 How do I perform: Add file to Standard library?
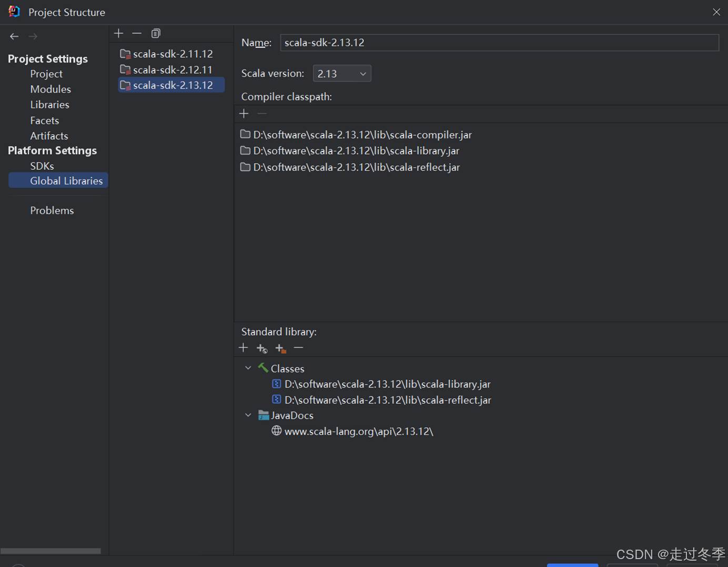click(x=243, y=348)
